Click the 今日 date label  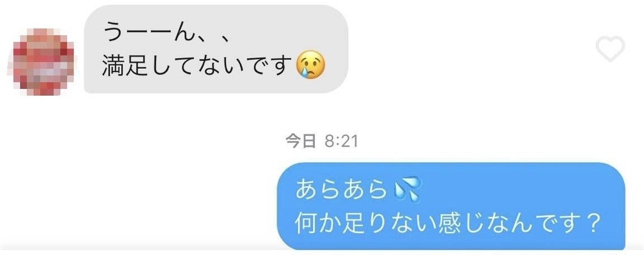[301, 141]
